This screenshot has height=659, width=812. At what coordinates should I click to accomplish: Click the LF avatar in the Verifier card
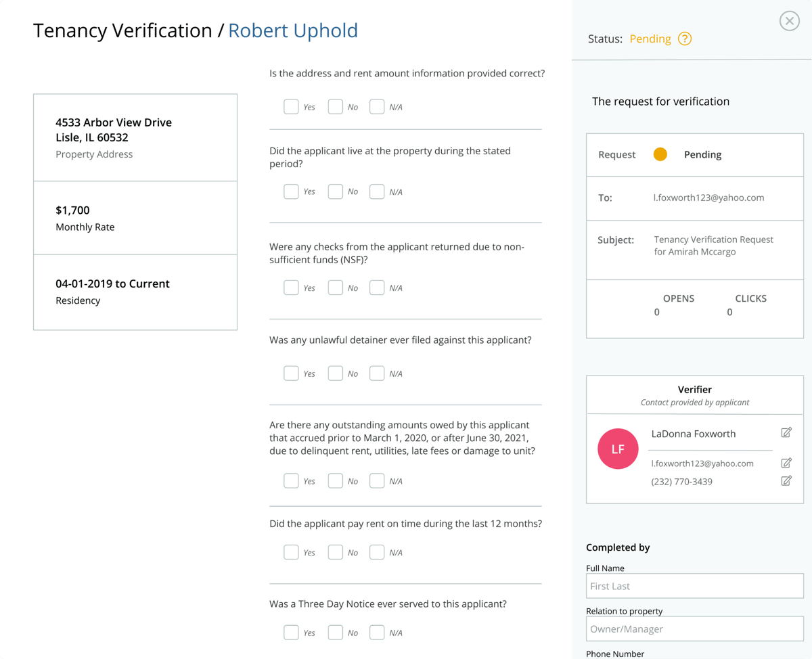pyautogui.click(x=618, y=449)
